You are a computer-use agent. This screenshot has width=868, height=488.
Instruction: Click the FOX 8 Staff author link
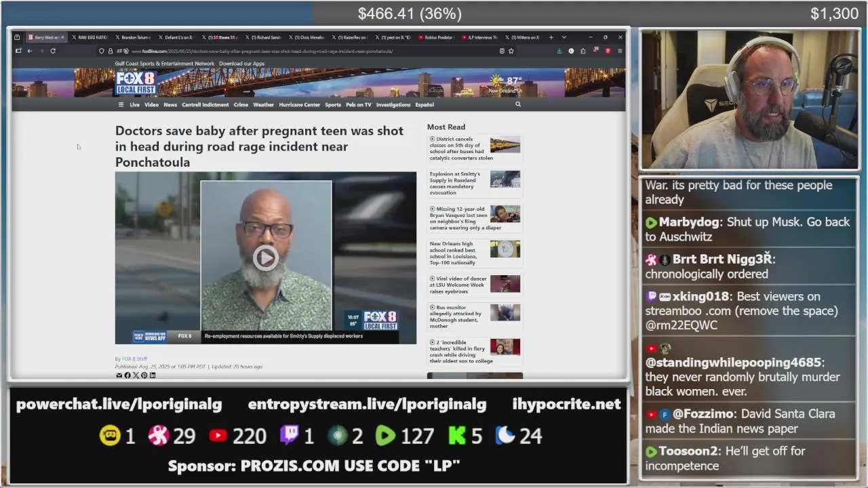pyautogui.click(x=134, y=359)
